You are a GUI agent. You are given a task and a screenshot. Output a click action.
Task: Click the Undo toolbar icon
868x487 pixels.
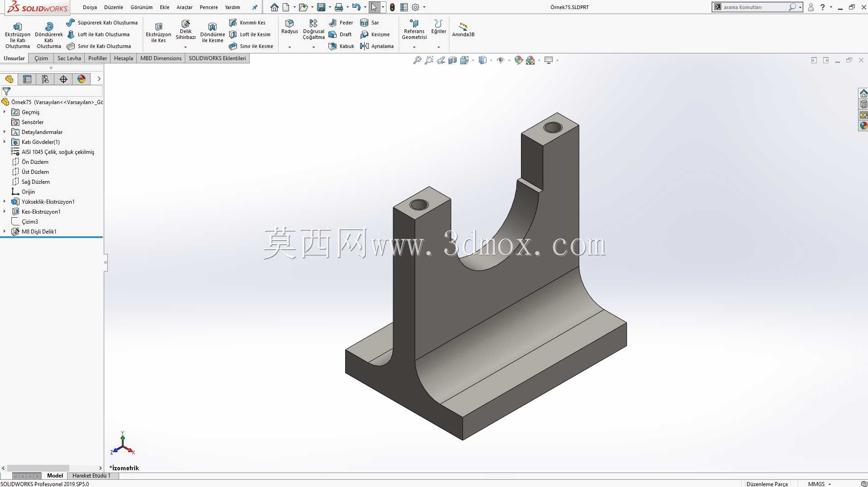pos(357,7)
